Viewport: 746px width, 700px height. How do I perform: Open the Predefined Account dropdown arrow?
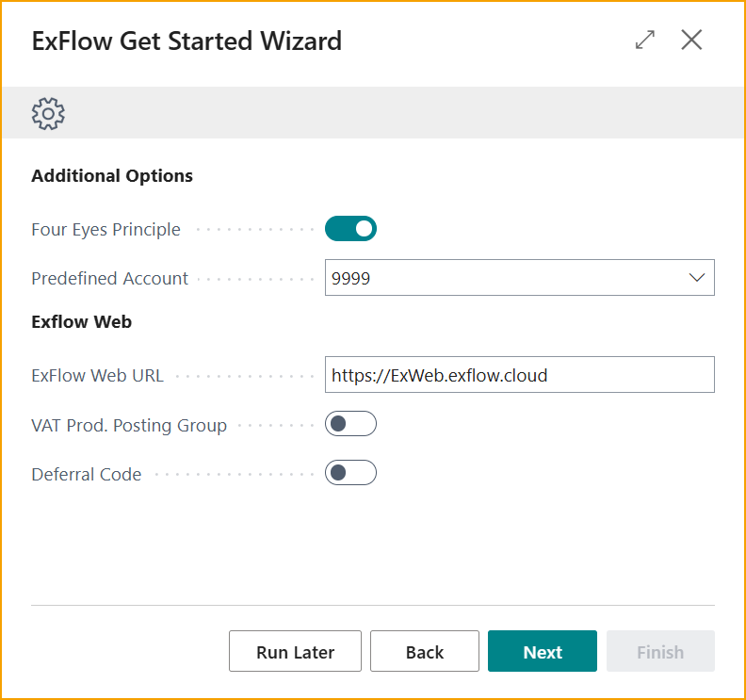(x=697, y=278)
